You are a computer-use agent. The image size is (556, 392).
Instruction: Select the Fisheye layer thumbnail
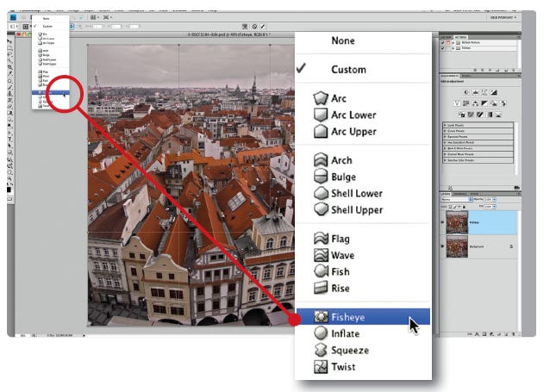coord(458,221)
